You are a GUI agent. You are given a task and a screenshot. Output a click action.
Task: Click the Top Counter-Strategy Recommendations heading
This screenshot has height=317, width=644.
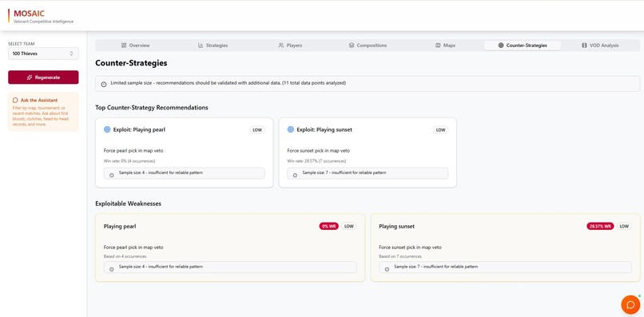152,108
